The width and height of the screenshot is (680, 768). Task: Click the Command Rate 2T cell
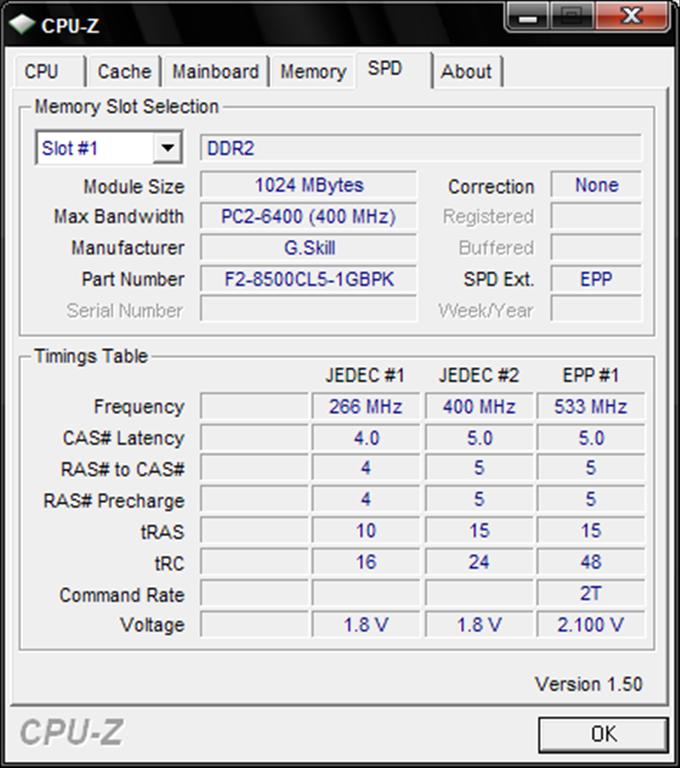coord(591,593)
